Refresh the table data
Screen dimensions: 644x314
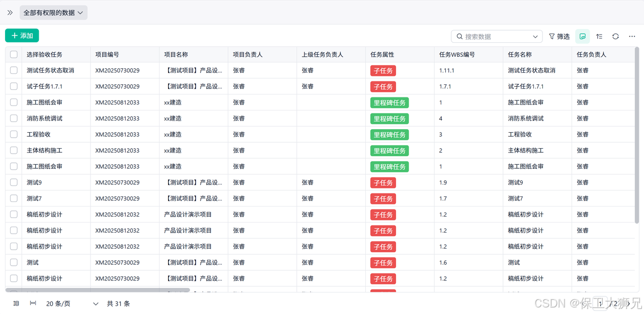click(x=615, y=36)
